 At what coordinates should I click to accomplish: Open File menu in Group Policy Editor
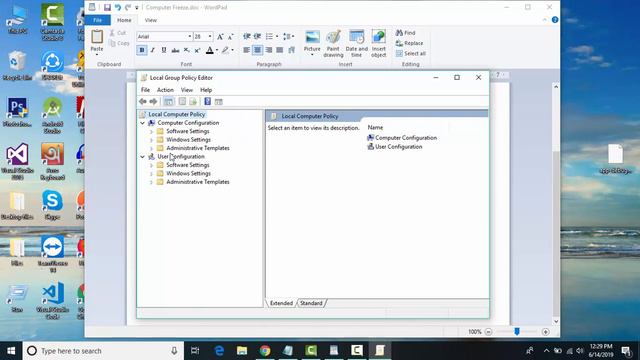point(145,90)
